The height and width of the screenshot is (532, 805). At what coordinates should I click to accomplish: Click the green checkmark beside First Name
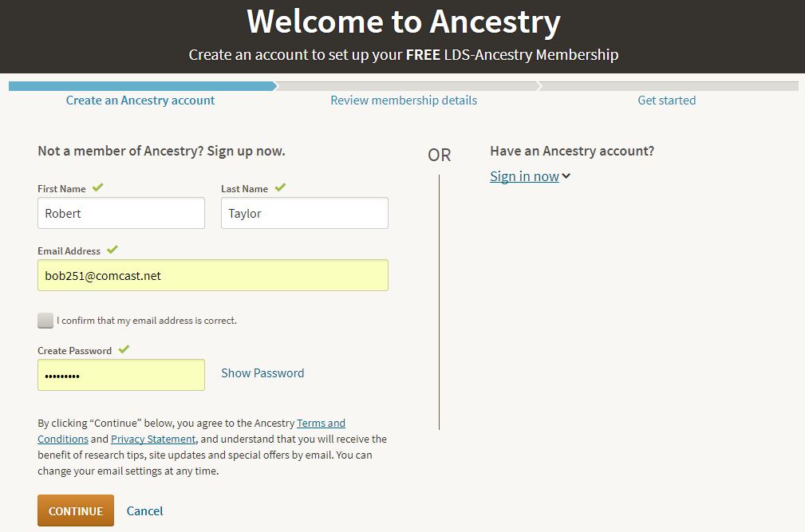[97, 188]
